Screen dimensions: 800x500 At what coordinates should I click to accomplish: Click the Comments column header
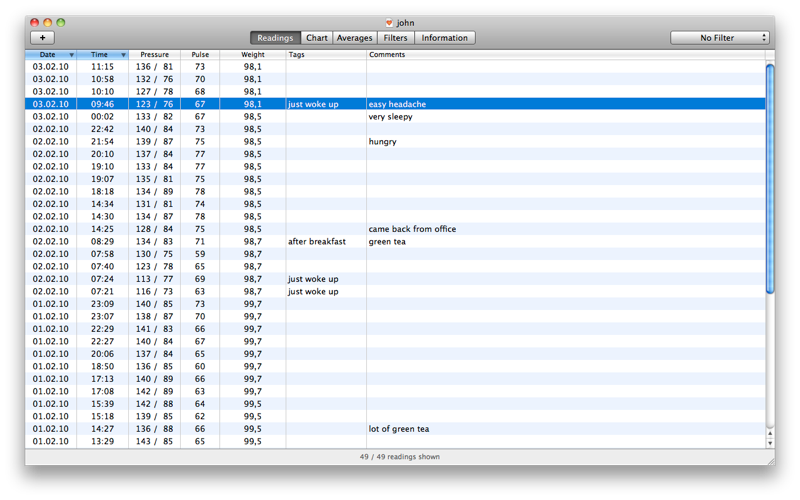[x=565, y=55]
